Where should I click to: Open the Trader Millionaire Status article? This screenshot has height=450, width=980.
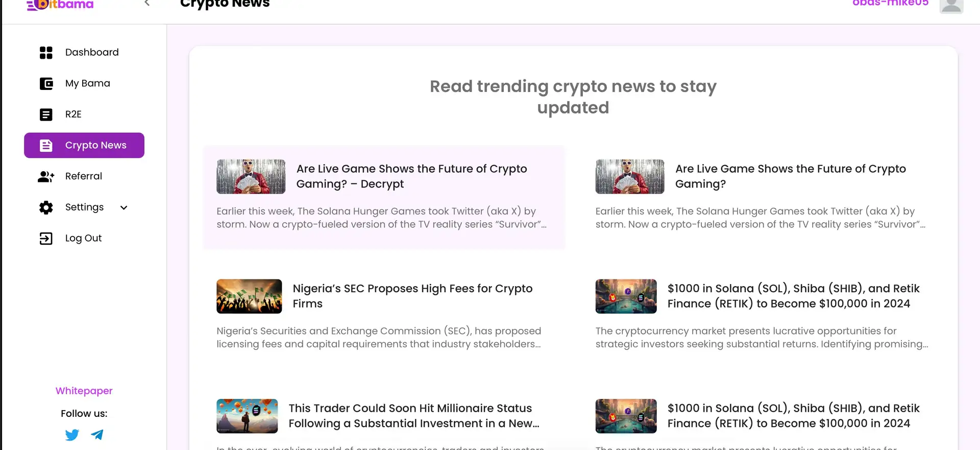[x=413, y=416]
